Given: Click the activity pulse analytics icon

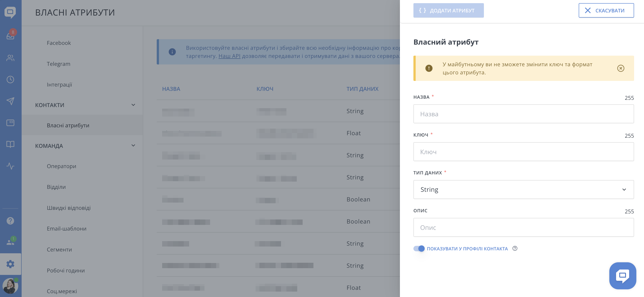Looking at the screenshot, I should tap(10, 166).
